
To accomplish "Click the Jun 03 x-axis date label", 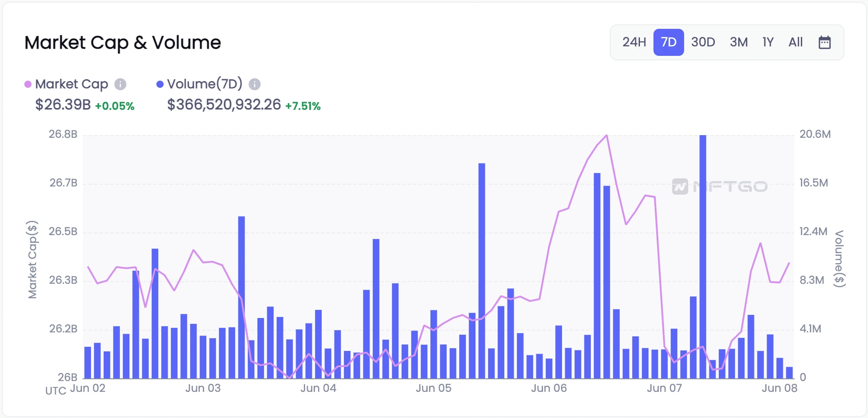I will coord(203,388).
